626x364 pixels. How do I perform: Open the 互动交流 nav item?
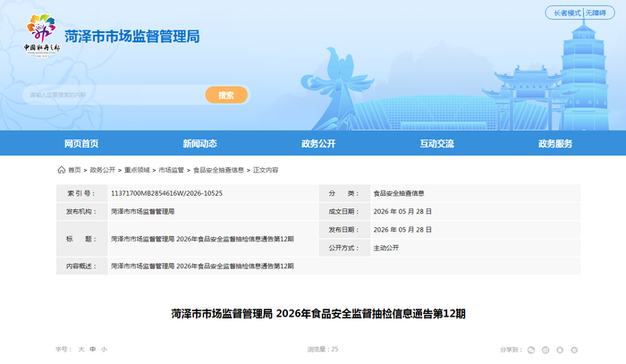pyautogui.click(x=437, y=144)
